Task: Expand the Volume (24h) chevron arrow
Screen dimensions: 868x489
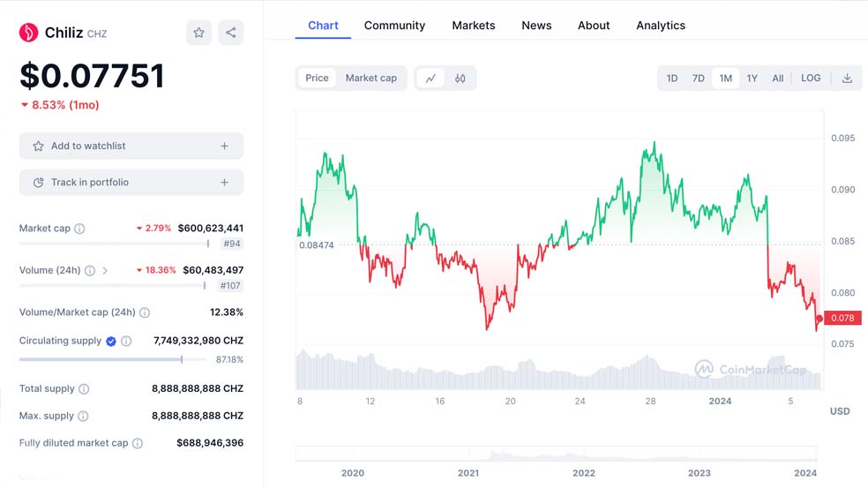Action: click(105, 271)
